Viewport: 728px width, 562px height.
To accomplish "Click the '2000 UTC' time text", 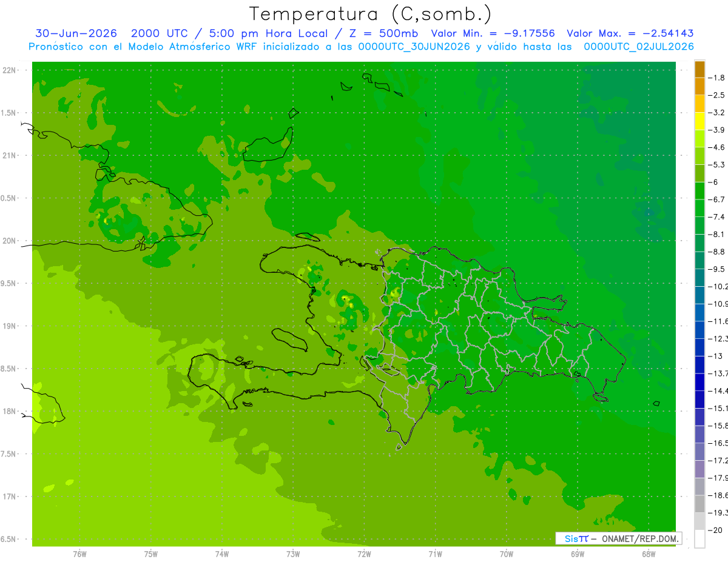I will tap(158, 33).
